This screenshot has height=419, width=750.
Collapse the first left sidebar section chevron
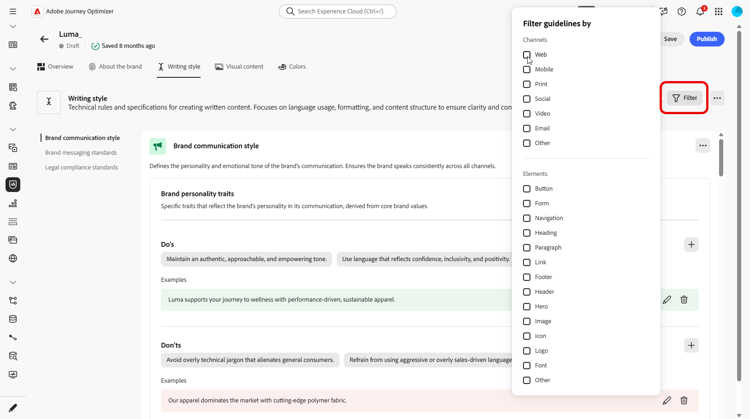(13, 27)
